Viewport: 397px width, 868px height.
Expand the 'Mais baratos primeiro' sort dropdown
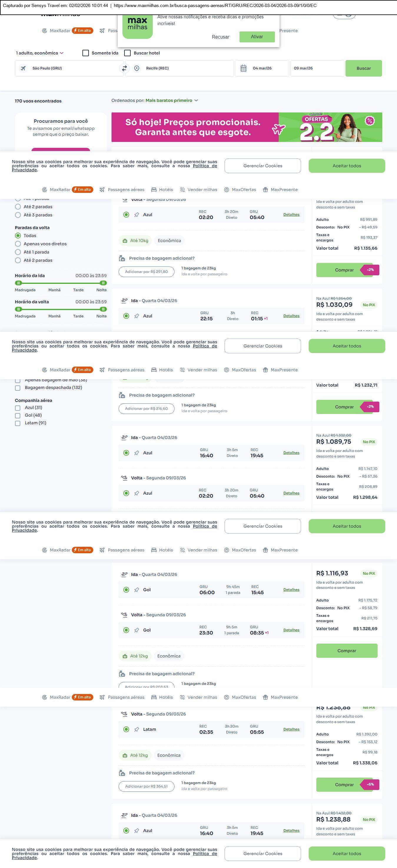(x=172, y=100)
